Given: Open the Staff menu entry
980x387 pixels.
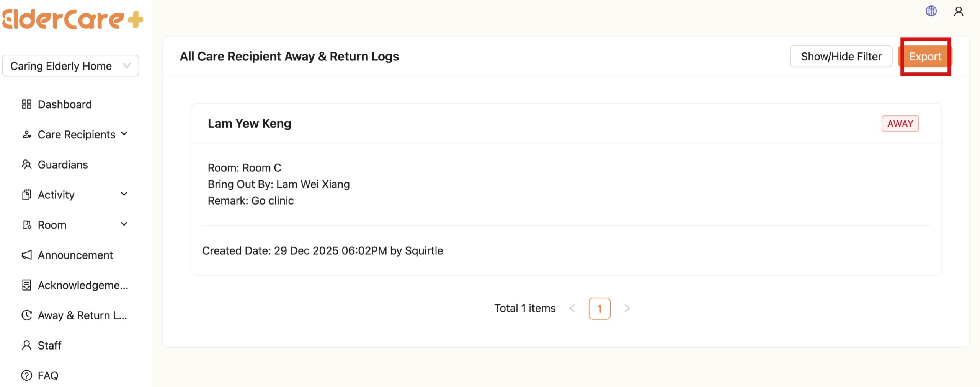Looking at the screenshot, I should click(x=49, y=345).
